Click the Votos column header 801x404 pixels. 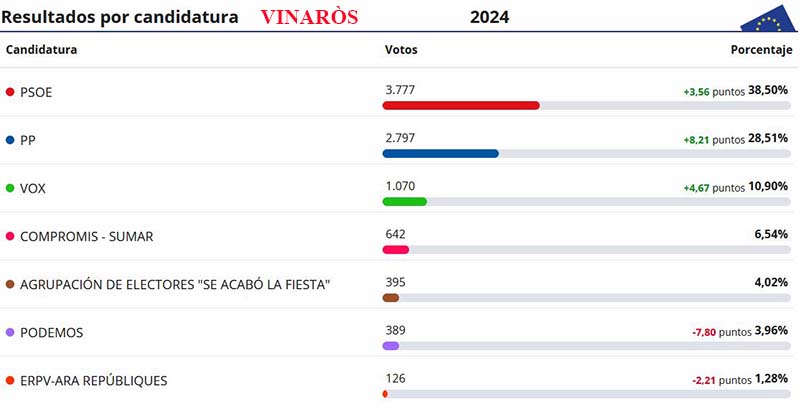401,50
